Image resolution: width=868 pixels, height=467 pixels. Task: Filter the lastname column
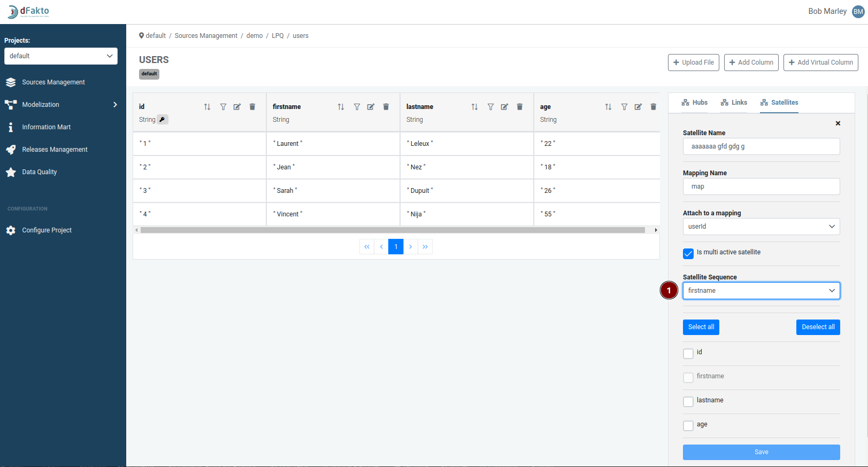point(490,107)
